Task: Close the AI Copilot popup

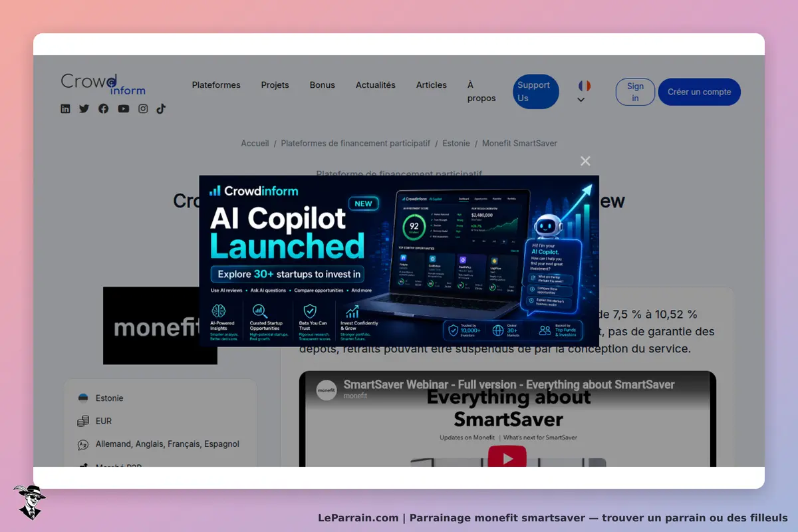Action: point(585,161)
